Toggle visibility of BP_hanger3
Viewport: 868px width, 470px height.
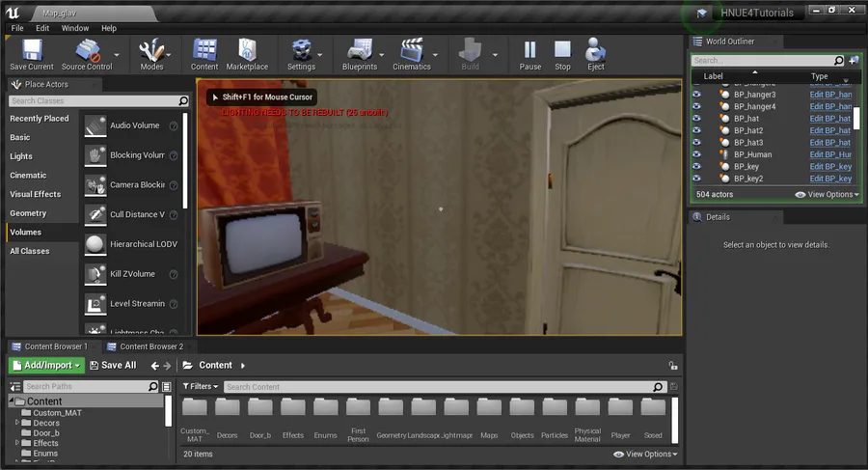click(x=696, y=95)
